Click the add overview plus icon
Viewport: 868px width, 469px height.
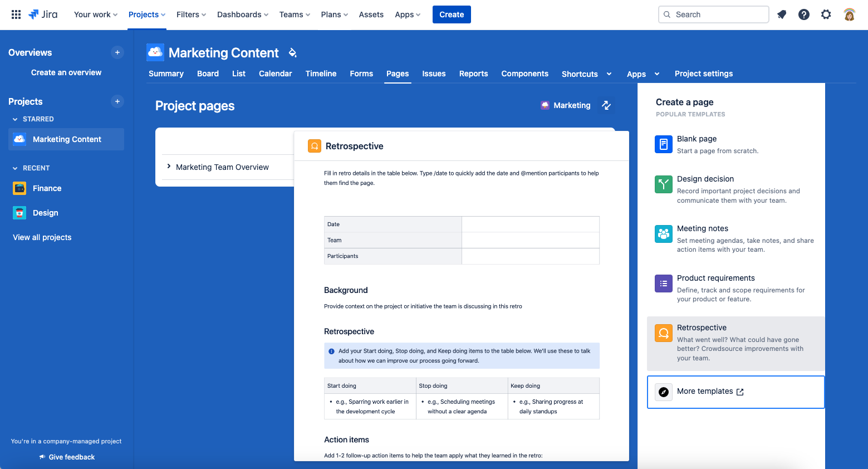pos(117,52)
